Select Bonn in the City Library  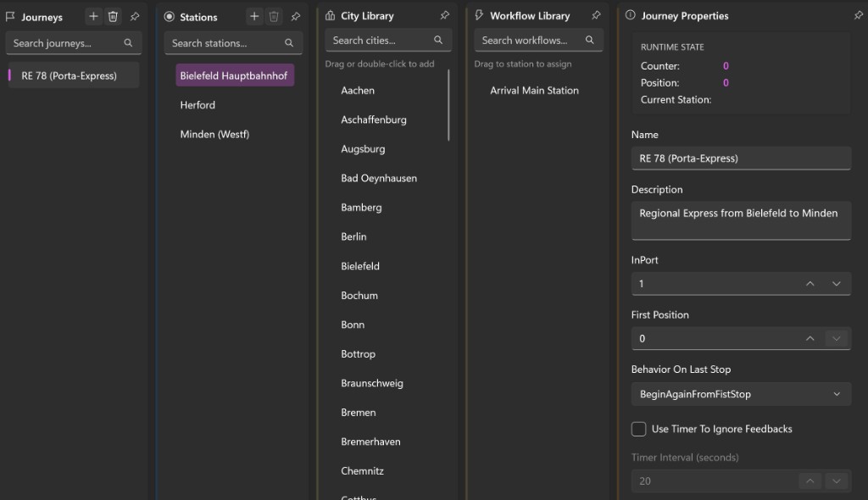[353, 325]
